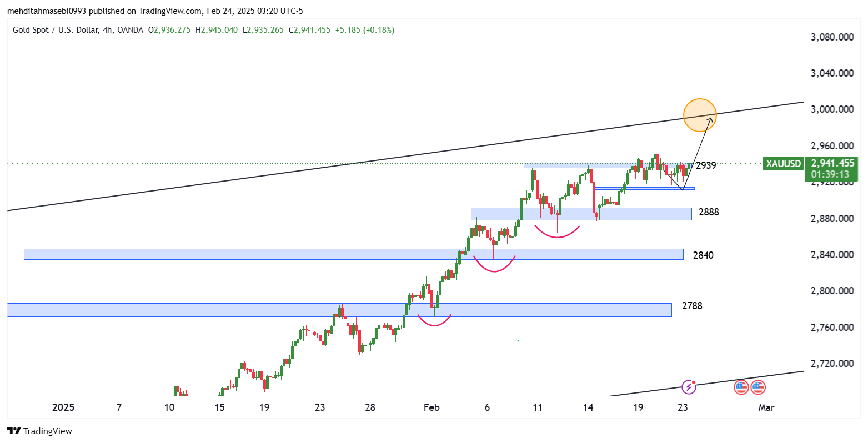This screenshot has height=443, width=868.
Task: Click the 2,800.000 price axis label
Action: click(832, 291)
